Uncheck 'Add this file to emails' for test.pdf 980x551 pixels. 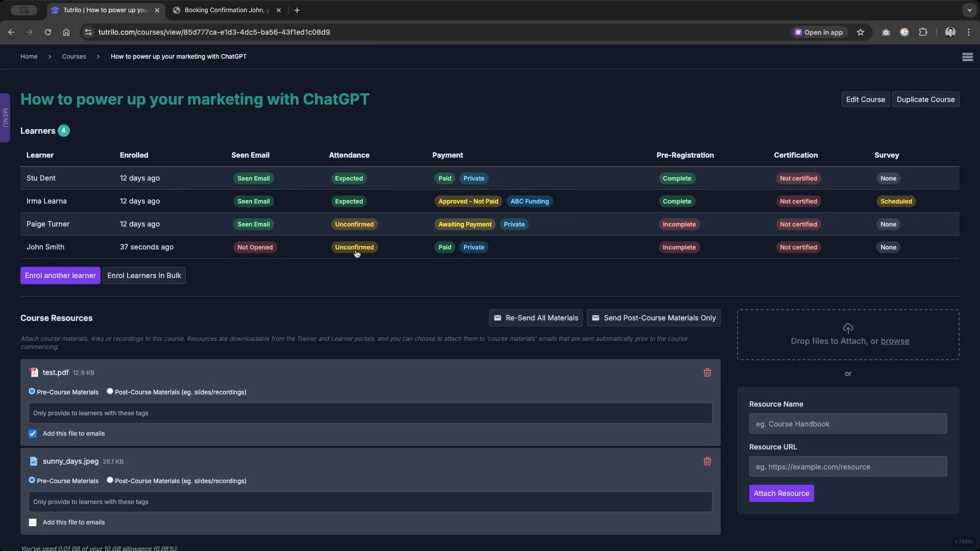pyautogui.click(x=33, y=434)
